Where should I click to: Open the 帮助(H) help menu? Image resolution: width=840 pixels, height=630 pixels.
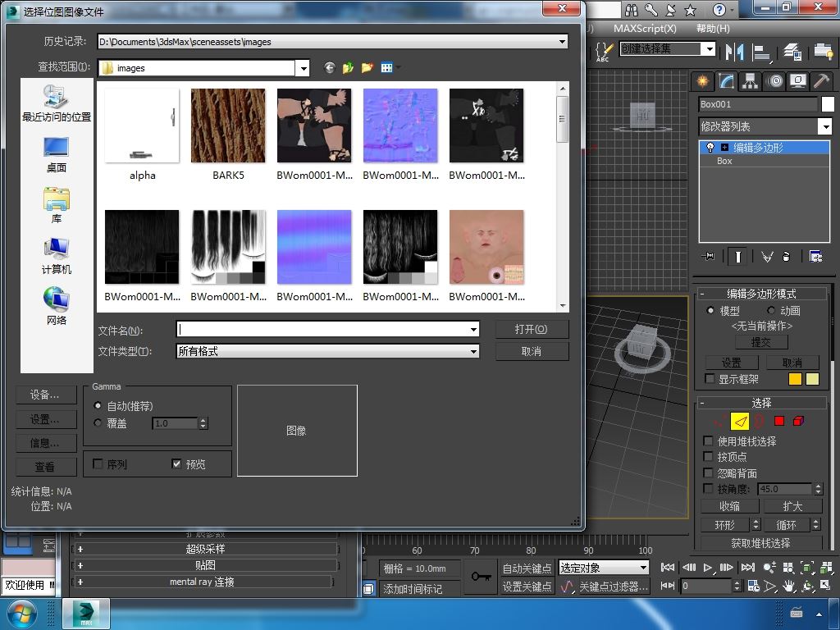(712, 29)
